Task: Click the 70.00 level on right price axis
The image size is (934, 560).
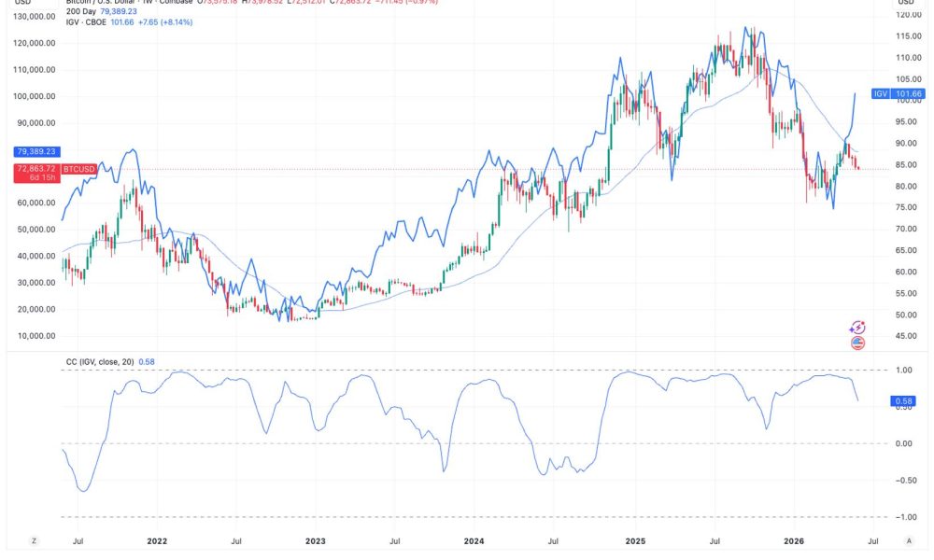Action: (x=909, y=229)
